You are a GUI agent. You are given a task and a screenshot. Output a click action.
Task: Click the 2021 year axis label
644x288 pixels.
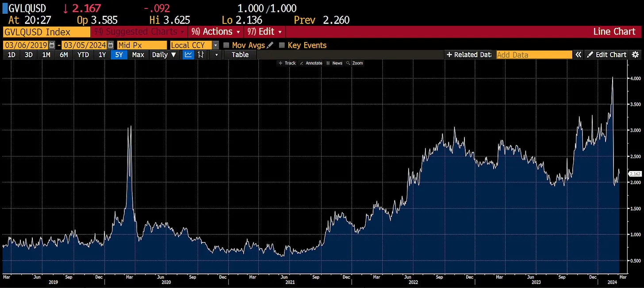click(x=289, y=282)
